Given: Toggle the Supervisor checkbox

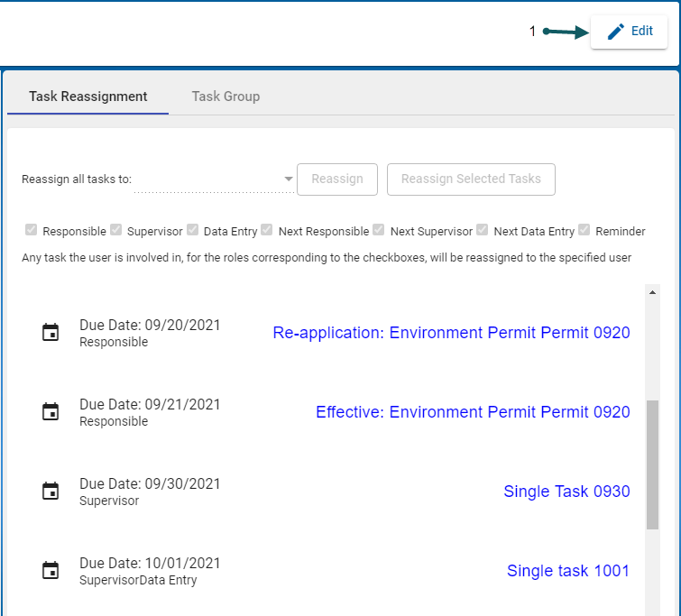Looking at the screenshot, I should [116, 230].
